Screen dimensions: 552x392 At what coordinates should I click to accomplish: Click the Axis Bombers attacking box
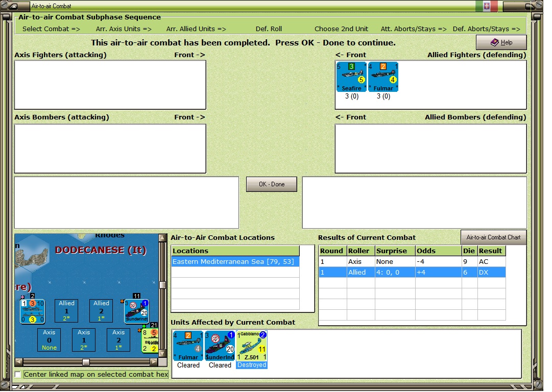pos(110,149)
